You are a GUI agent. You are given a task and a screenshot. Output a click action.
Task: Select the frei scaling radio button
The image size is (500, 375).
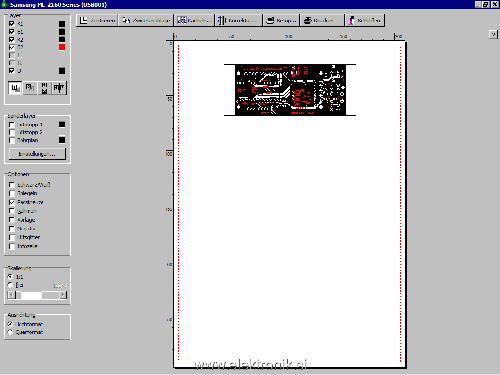point(11,285)
